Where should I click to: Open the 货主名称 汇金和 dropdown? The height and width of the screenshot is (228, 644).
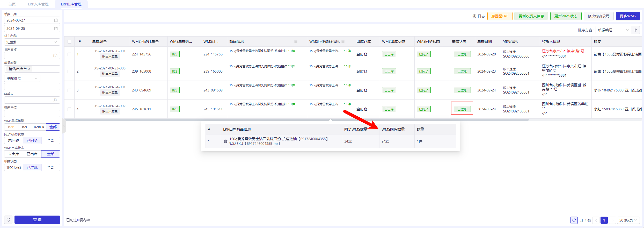32,42
